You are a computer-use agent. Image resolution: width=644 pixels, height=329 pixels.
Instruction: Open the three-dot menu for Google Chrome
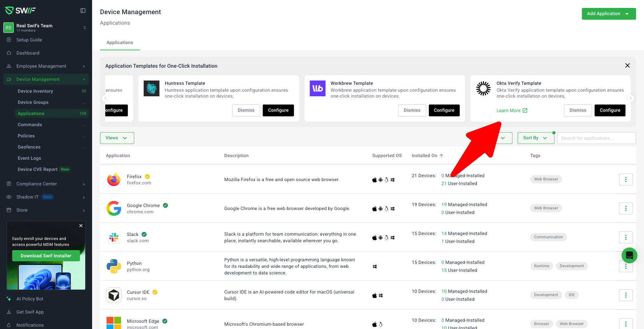click(x=626, y=208)
